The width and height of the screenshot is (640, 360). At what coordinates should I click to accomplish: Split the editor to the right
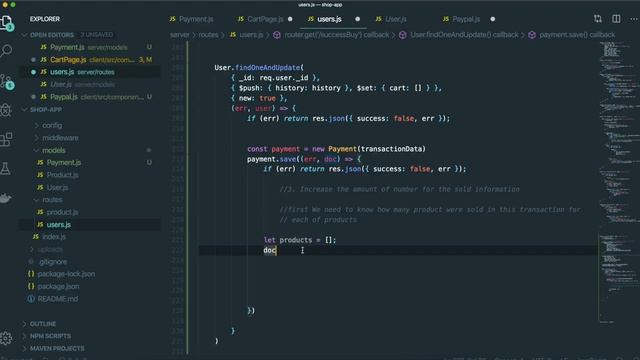[x=616, y=19]
